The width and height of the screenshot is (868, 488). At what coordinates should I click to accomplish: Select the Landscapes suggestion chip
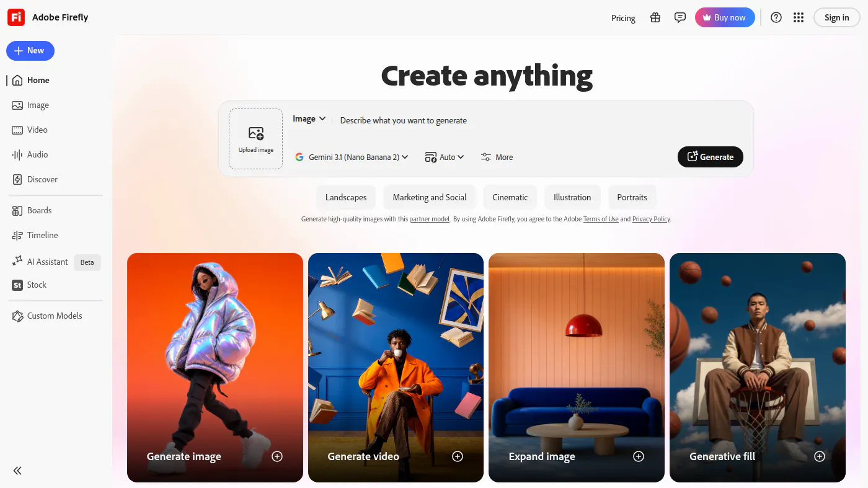click(x=346, y=197)
